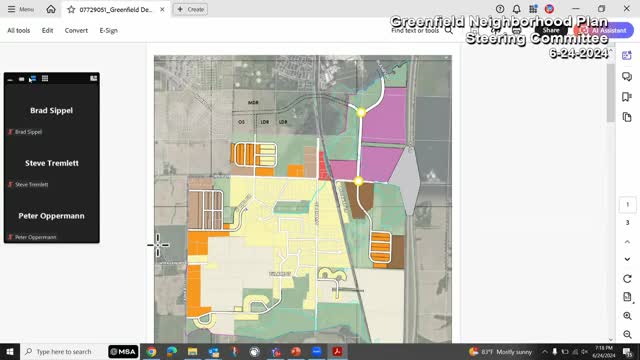Open the Windows notification center
This screenshot has width=640, height=360.
point(628,351)
